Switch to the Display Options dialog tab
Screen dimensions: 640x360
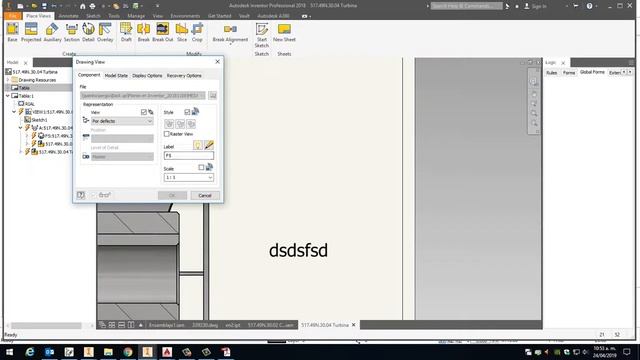147,76
